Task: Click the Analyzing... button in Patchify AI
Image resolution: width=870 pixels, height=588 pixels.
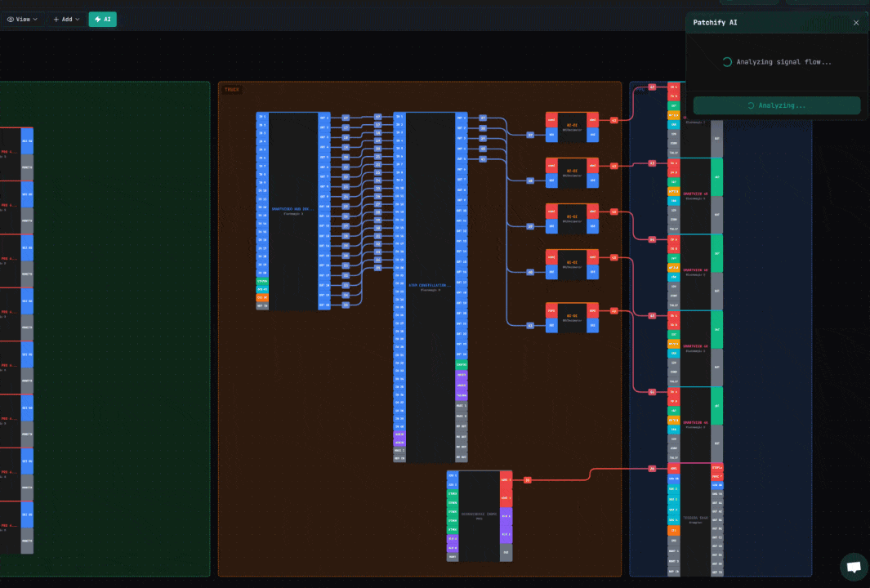Action: pyautogui.click(x=777, y=105)
